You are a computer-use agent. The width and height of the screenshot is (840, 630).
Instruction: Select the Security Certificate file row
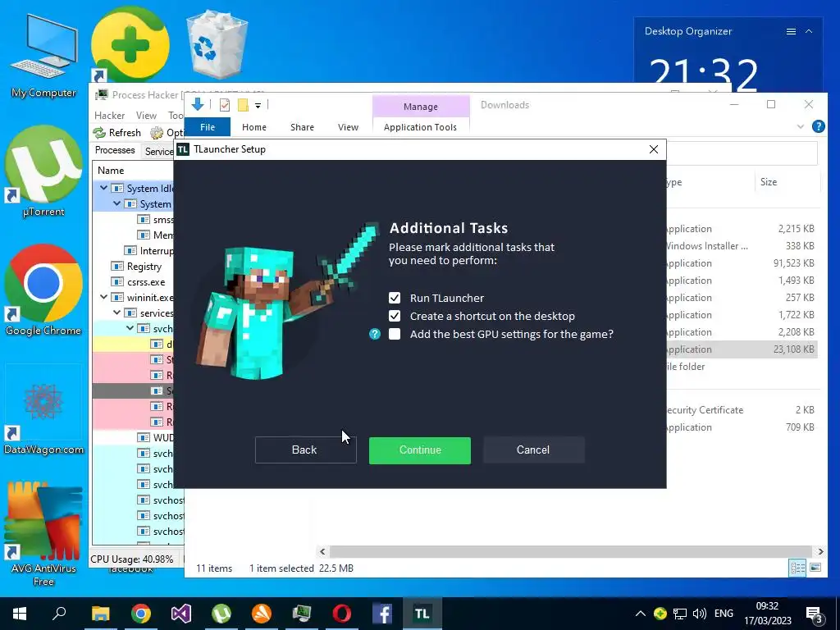click(x=742, y=410)
